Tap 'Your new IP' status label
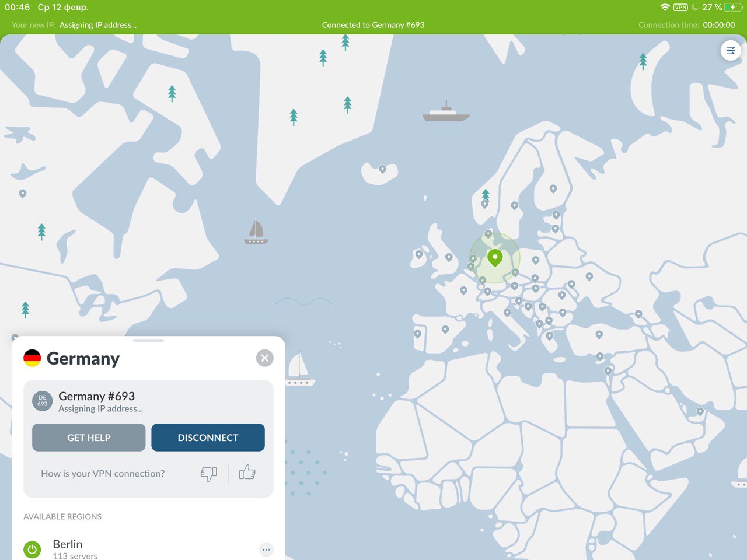The height and width of the screenshot is (560, 747). [33, 25]
